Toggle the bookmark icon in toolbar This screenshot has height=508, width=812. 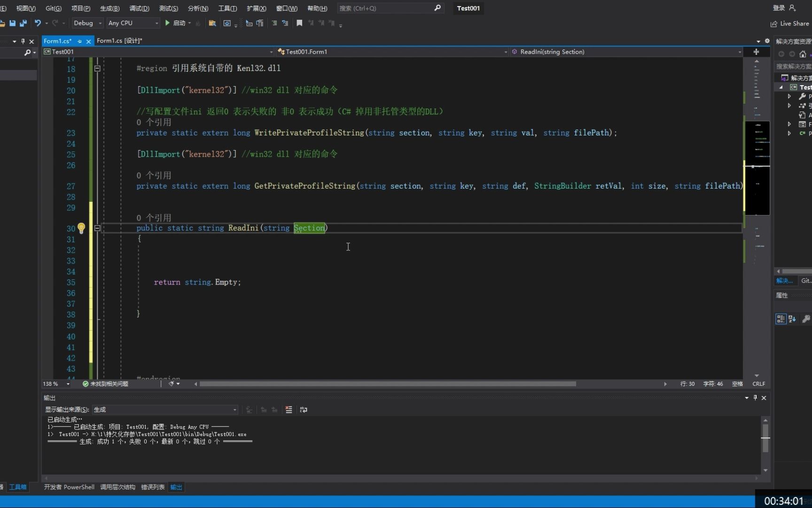click(x=299, y=23)
